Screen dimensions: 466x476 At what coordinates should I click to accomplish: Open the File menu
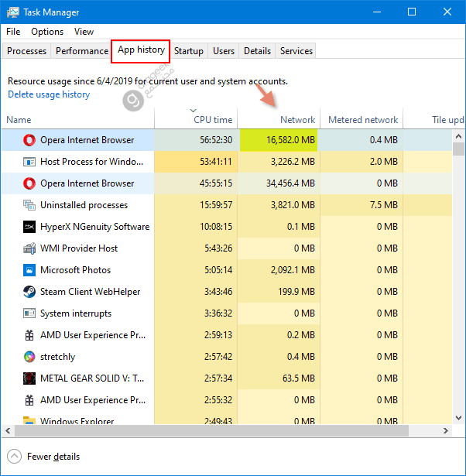[13, 32]
